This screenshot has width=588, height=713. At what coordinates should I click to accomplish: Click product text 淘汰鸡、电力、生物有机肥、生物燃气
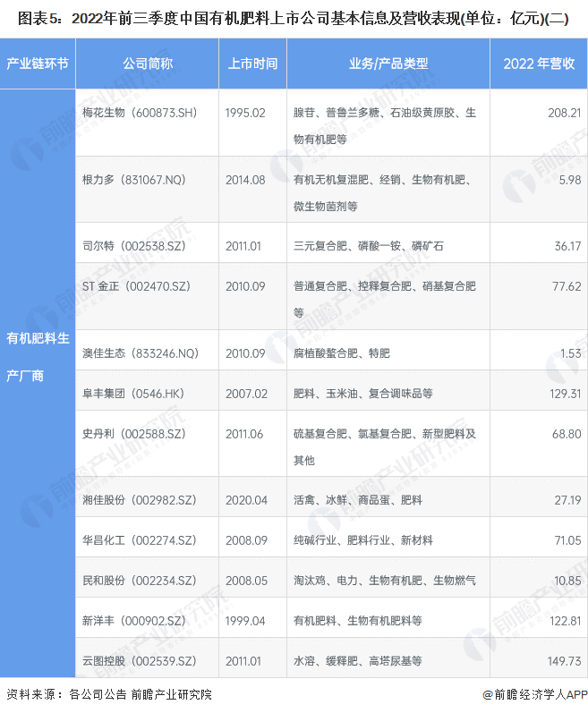tap(385, 581)
